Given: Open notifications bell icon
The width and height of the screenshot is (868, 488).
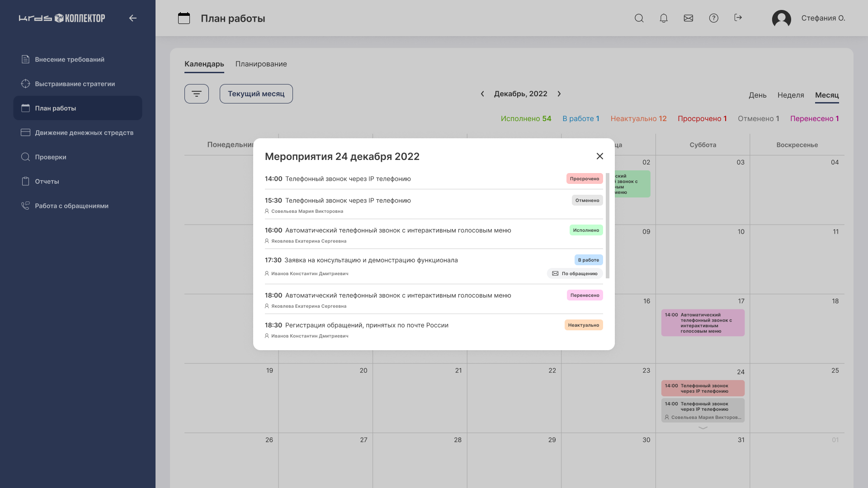Looking at the screenshot, I should coord(664,18).
